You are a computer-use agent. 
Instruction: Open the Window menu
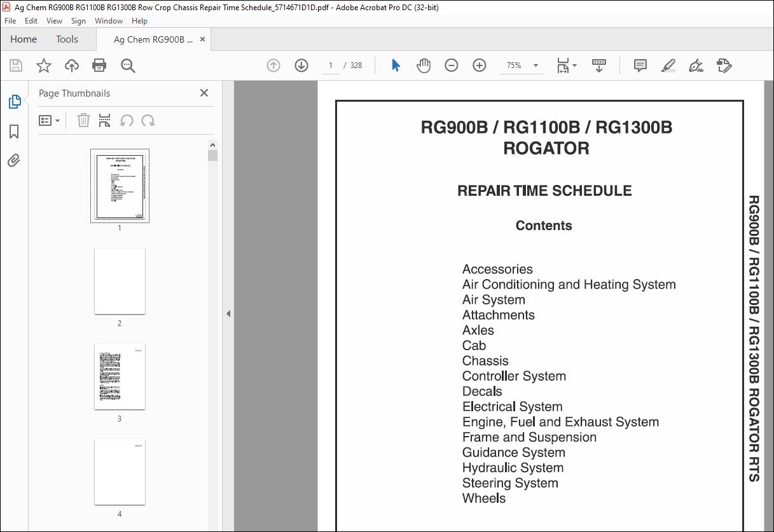click(x=109, y=21)
